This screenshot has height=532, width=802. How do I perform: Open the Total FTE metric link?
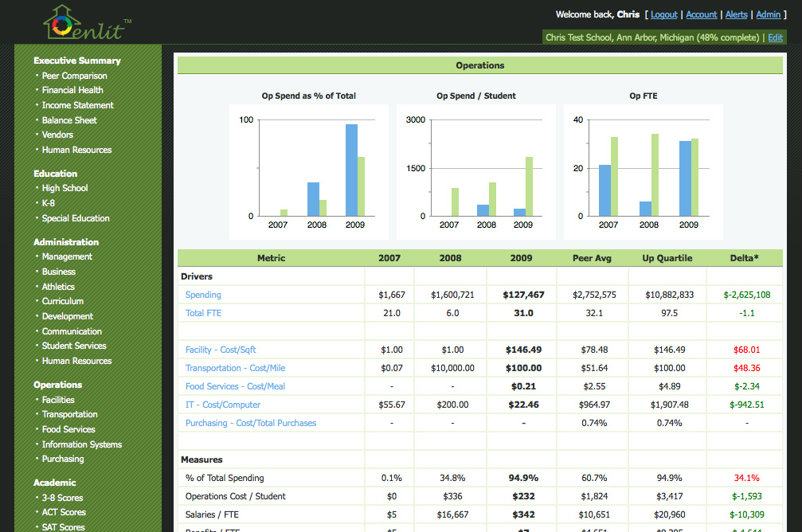pos(203,313)
